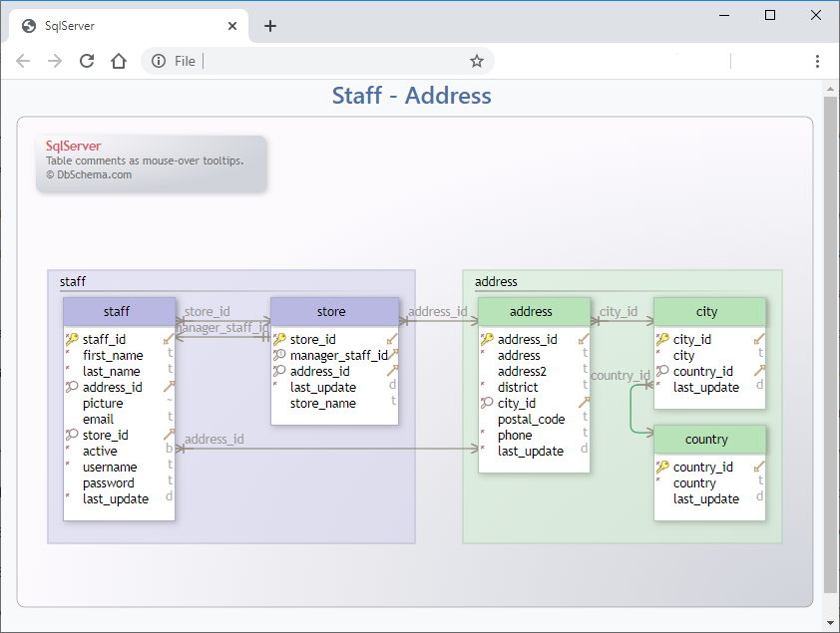
Task: Click the address_id primary key icon in address table
Action: 487,339
